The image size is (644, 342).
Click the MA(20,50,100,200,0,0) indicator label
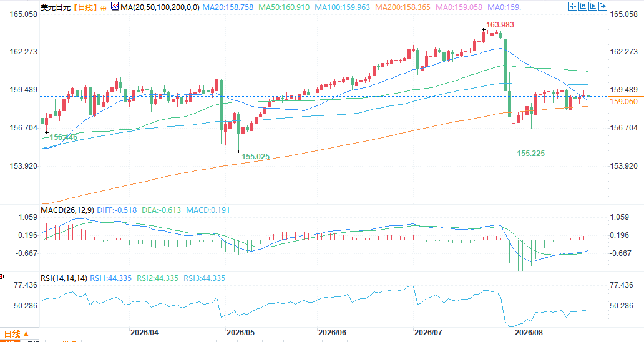click(160, 7)
